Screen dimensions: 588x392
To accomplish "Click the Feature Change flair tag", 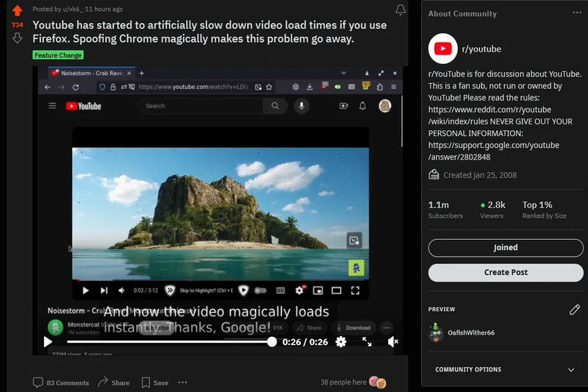I will [x=58, y=55].
